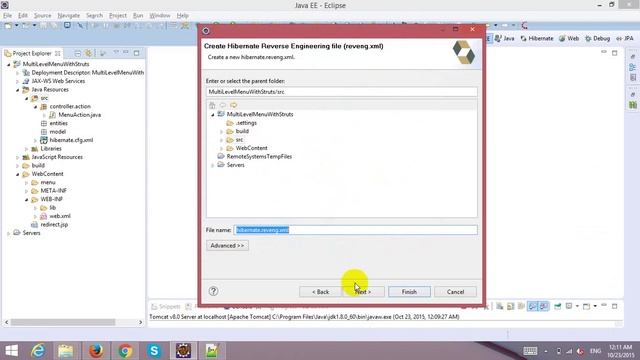Click the Back button in the wizard

click(320, 292)
